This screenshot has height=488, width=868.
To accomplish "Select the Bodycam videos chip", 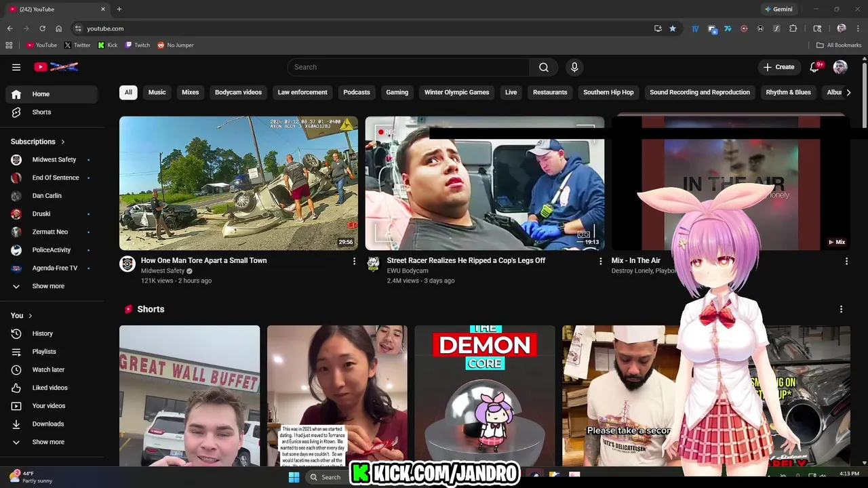I will point(238,92).
